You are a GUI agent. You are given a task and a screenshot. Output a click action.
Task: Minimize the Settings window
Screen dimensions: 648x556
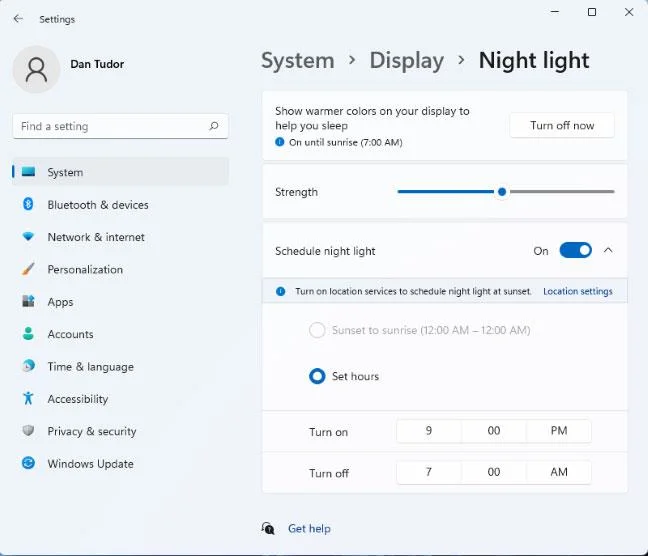tap(555, 12)
